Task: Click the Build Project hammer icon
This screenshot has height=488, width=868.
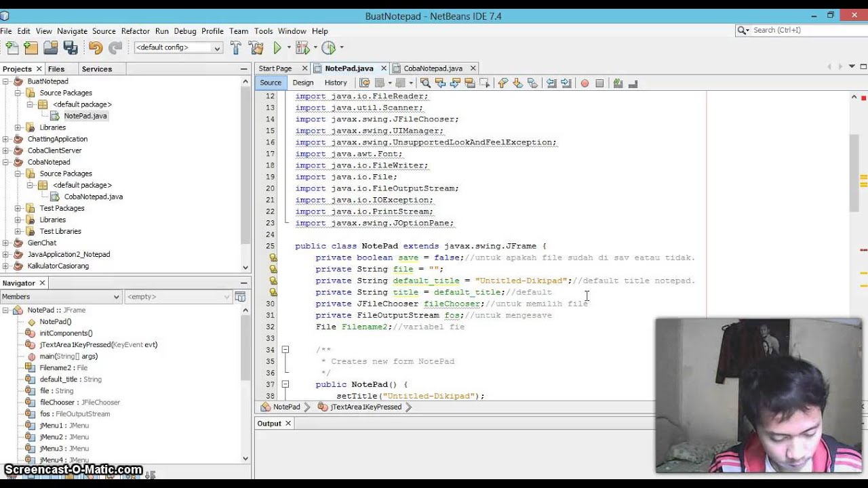Action: click(x=236, y=47)
